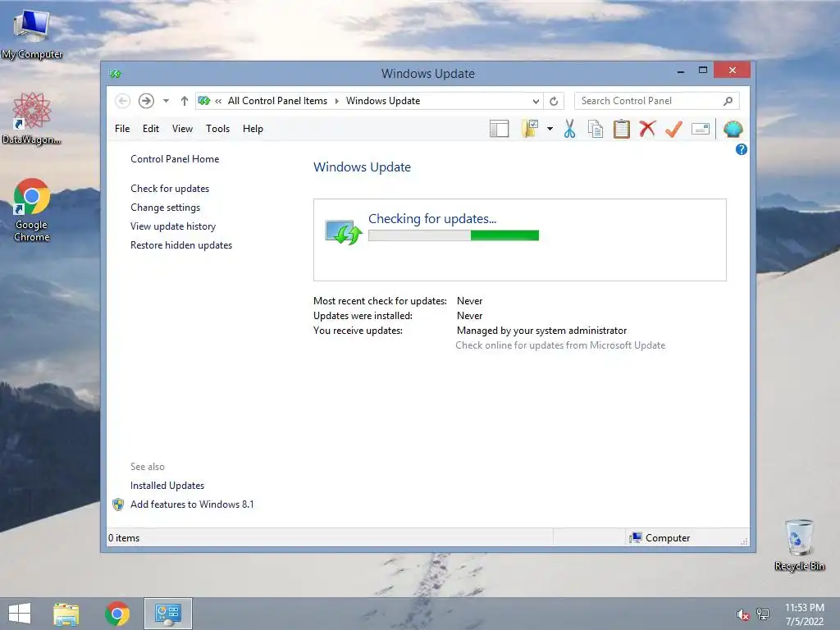
Task: Click the Paste clipboard toolbar icon
Action: coord(622,129)
